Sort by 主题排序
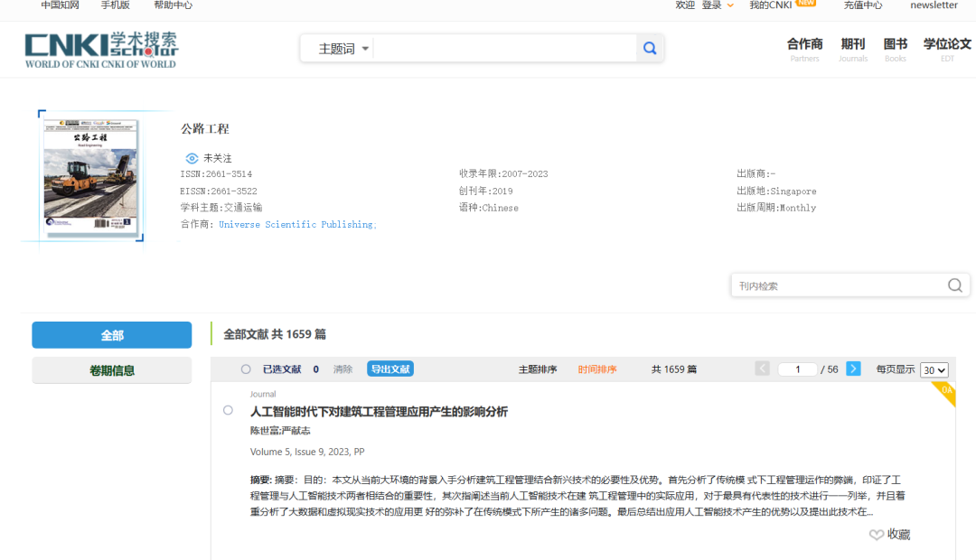Viewport: 976px width, 560px height. pos(538,369)
